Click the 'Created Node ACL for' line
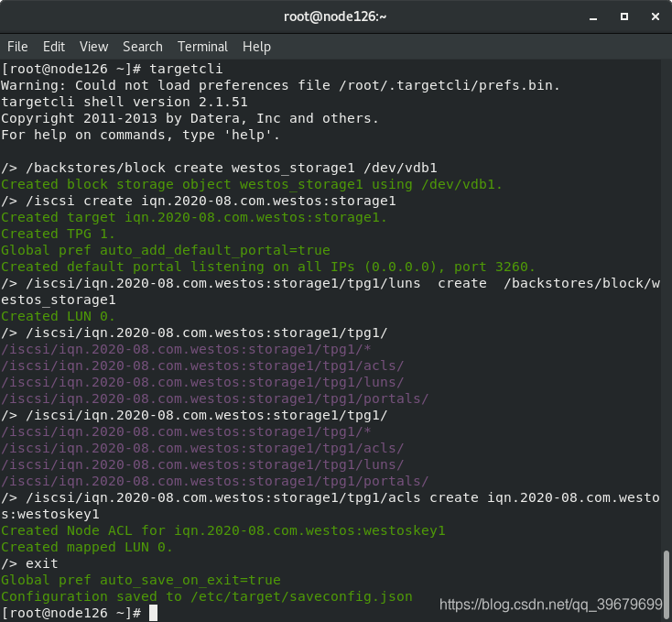Screen dimensions: 672x622 tap(223, 530)
